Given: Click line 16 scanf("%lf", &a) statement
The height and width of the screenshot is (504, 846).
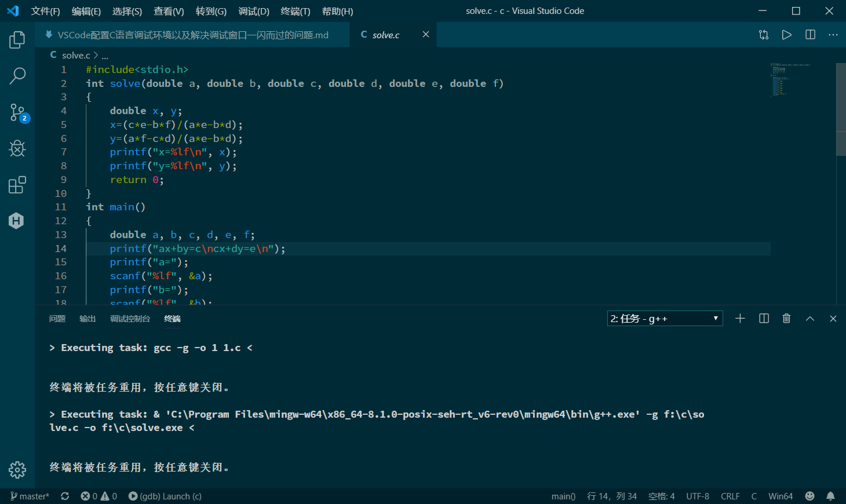Looking at the screenshot, I should coord(161,276).
